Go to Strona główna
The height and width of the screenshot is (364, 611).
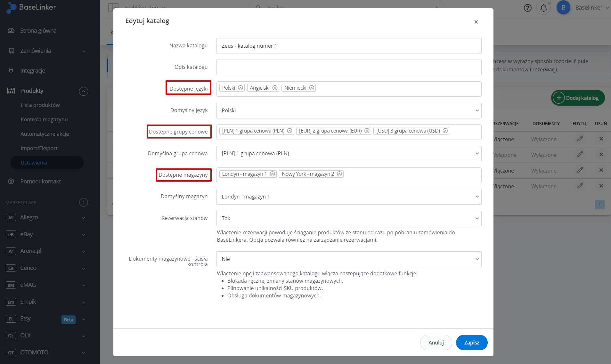[38, 31]
